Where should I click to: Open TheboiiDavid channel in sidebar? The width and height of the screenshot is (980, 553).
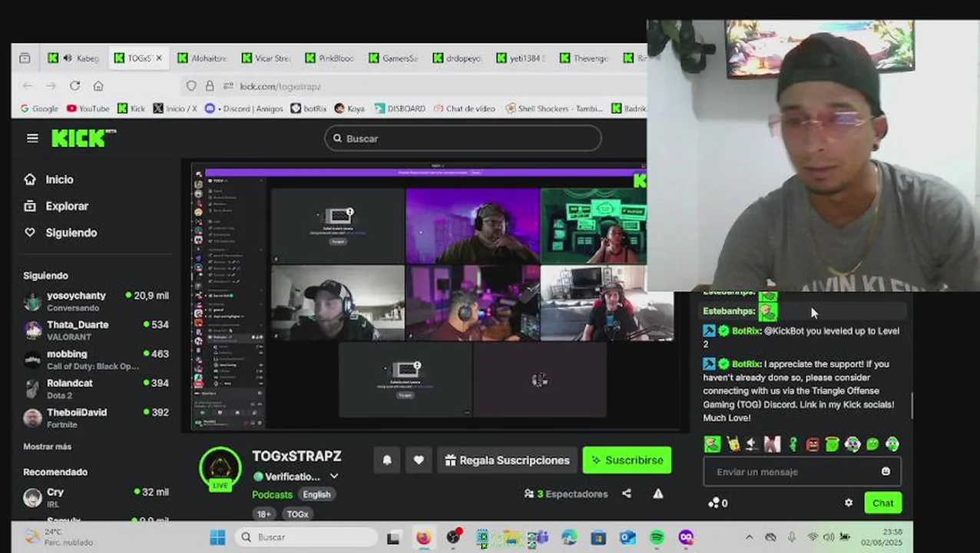(96, 418)
